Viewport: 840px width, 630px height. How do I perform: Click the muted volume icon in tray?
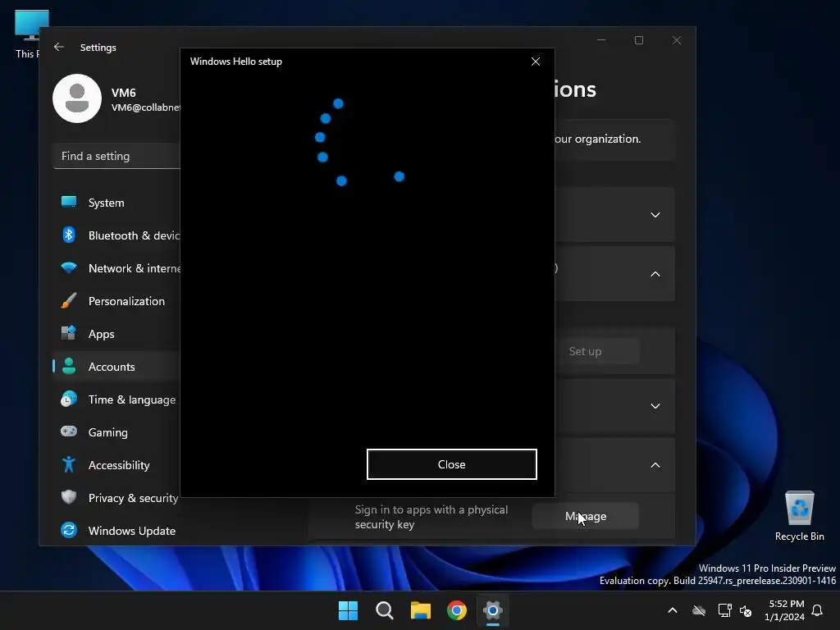(745, 610)
